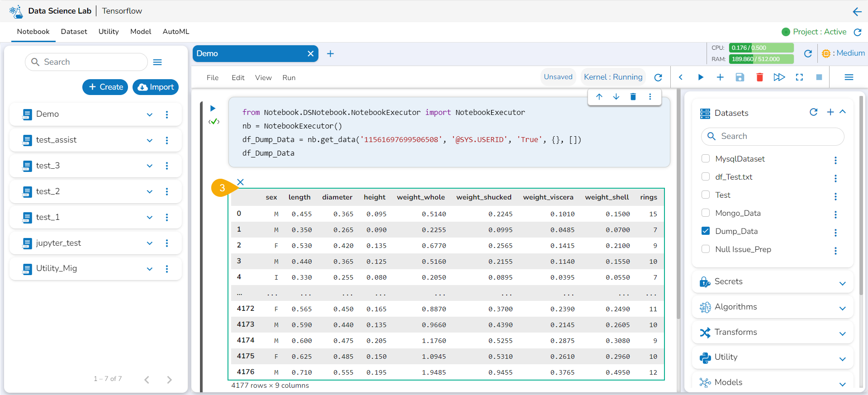Expand the Algorithms section
Viewport: 868px width, 395px height.
(842, 308)
